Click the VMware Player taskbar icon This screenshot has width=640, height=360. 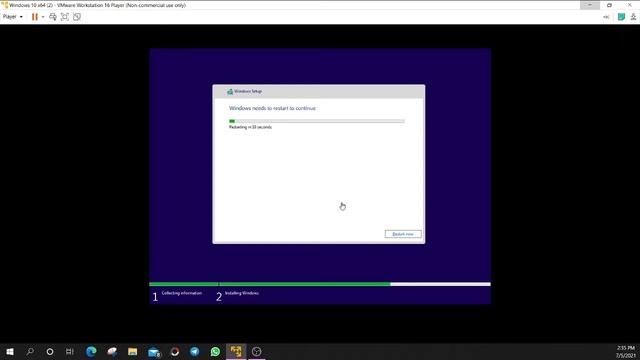236,351
